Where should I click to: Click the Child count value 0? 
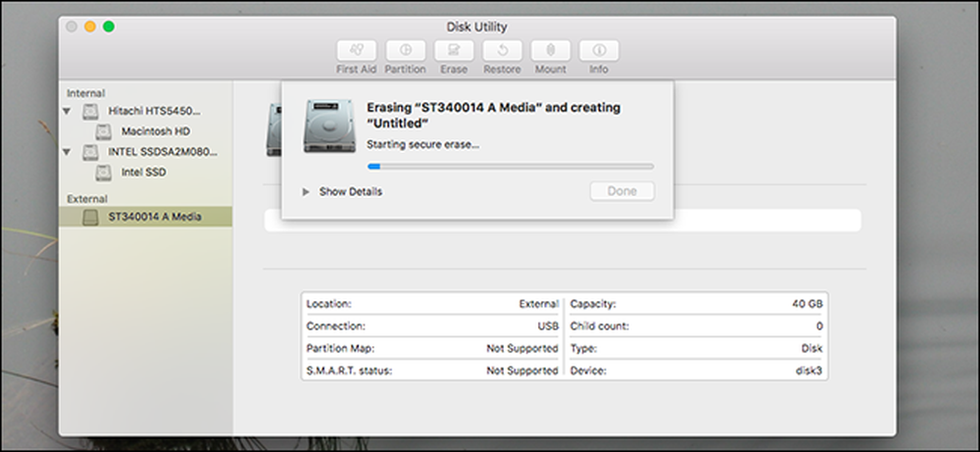pyautogui.click(x=819, y=326)
